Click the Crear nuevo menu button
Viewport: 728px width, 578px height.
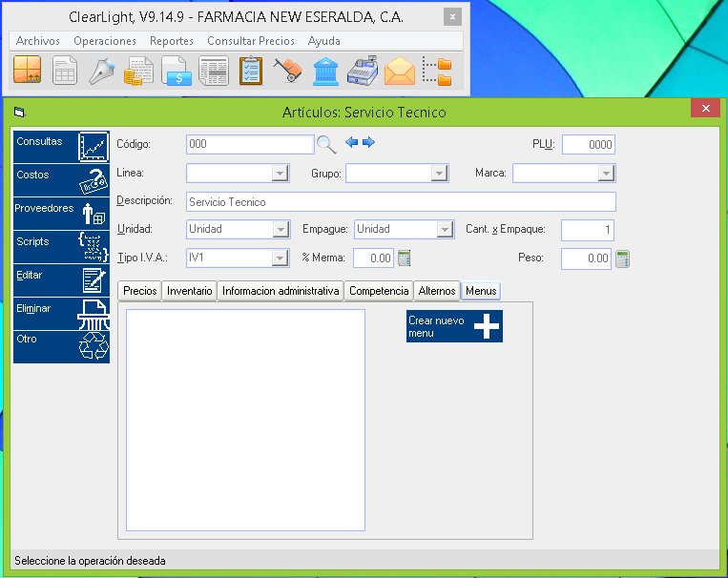(x=454, y=327)
